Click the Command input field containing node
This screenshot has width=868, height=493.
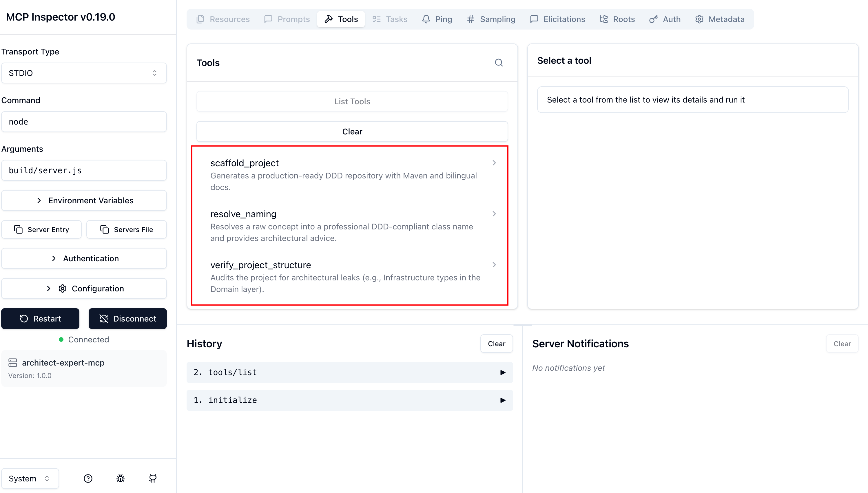coord(84,122)
